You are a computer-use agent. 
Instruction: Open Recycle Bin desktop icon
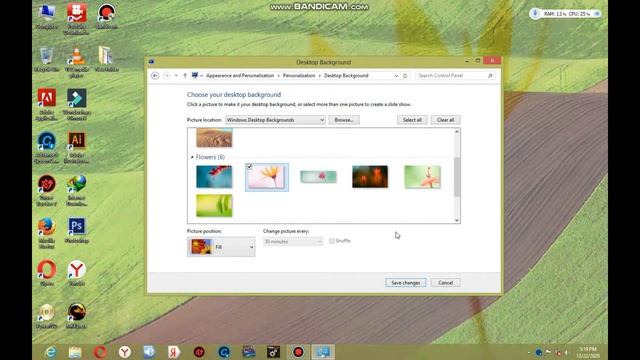(47, 60)
